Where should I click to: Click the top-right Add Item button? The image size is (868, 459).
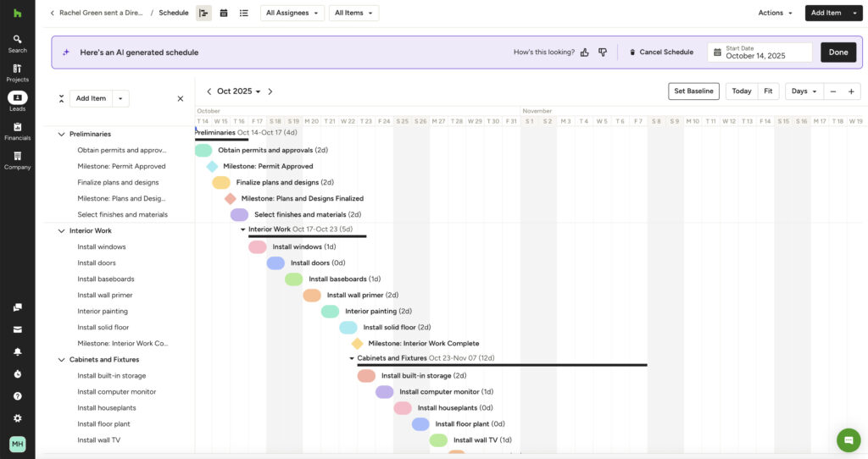click(826, 13)
